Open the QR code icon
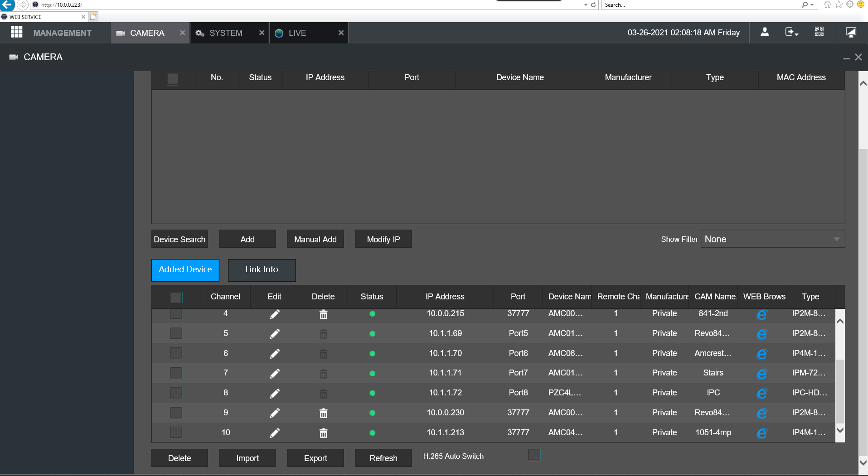 click(x=819, y=32)
